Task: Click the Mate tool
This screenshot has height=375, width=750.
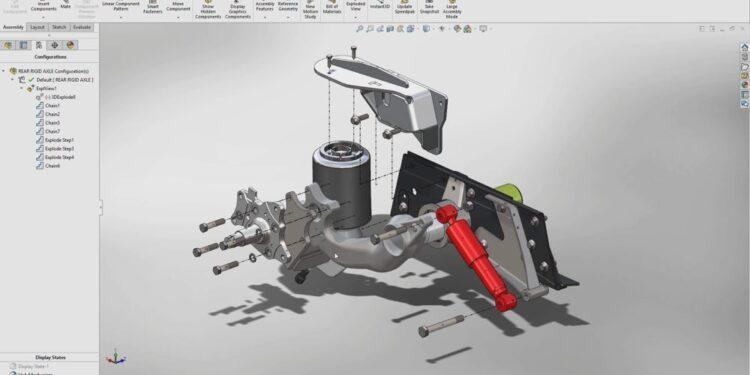Action: [66, 4]
